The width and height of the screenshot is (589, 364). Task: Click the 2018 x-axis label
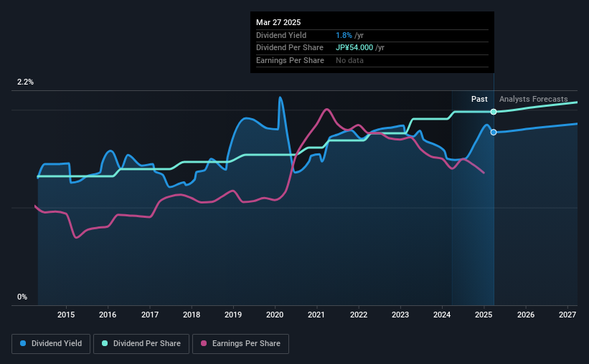192,315
